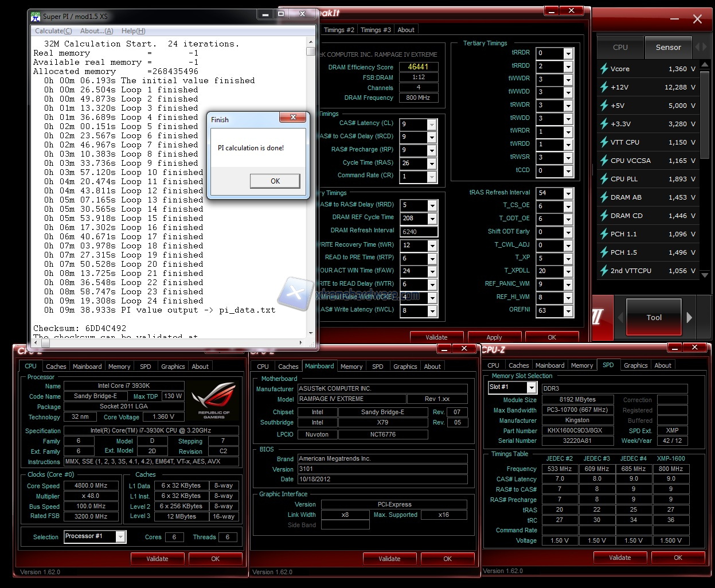Switch to the Timings #3 tab
Image resolution: width=715 pixels, height=588 pixels.
click(x=376, y=30)
